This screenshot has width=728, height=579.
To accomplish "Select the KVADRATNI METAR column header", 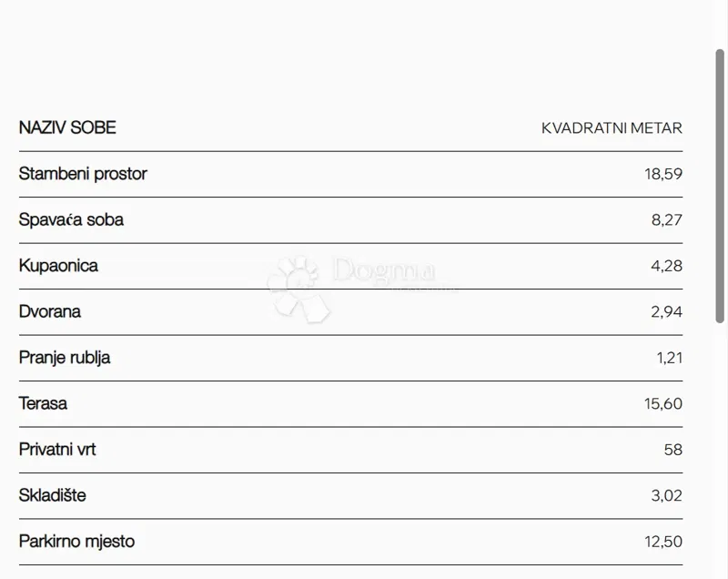I will point(612,128).
